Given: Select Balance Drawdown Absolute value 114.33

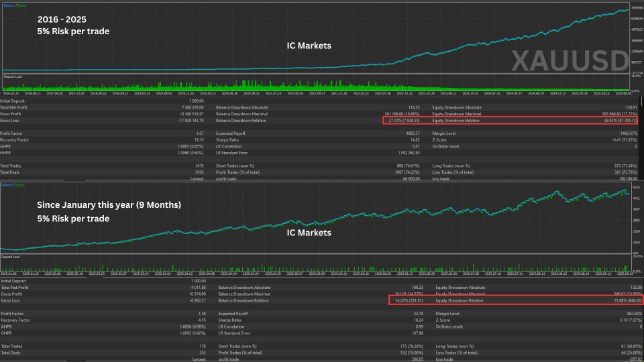Looking at the screenshot, I should 414,107.
